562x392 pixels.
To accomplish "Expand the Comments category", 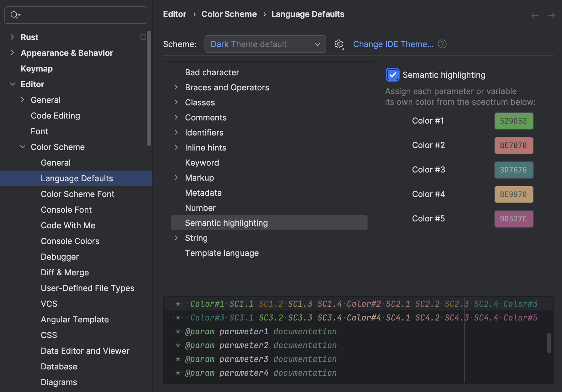I will pos(176,117).
